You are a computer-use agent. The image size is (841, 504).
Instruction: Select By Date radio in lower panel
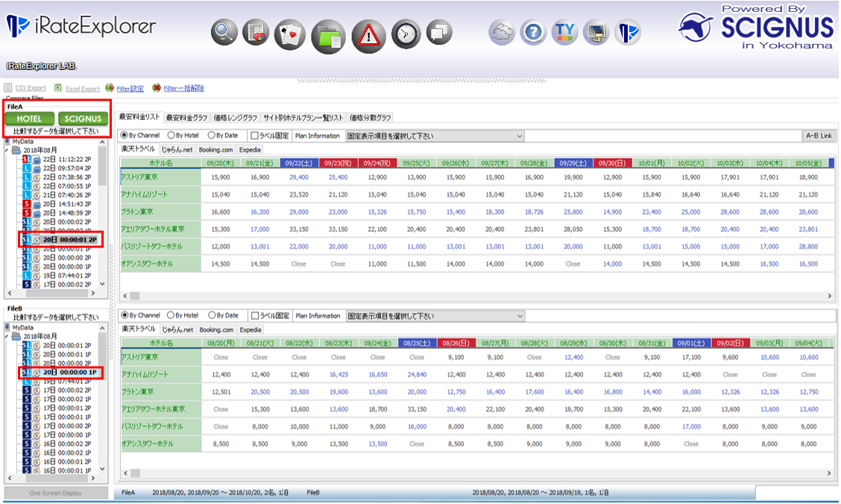(212, 315)
